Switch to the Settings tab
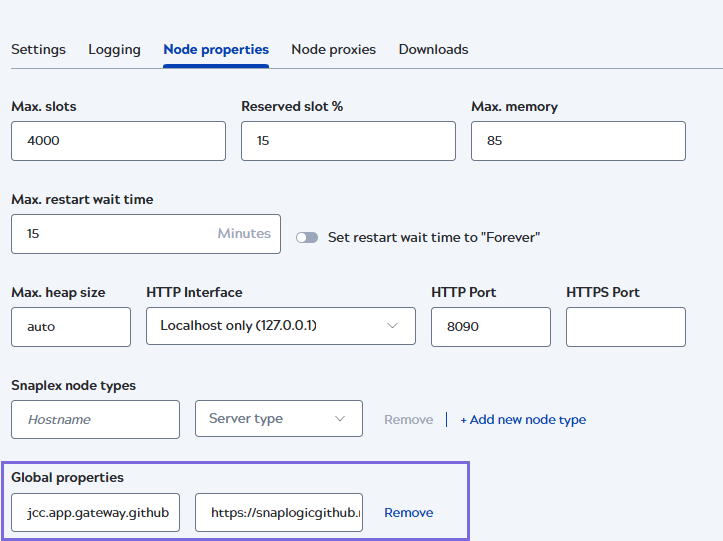Image resolution: width=723 pixels, height=541 pixels. [x=38, y=49]
